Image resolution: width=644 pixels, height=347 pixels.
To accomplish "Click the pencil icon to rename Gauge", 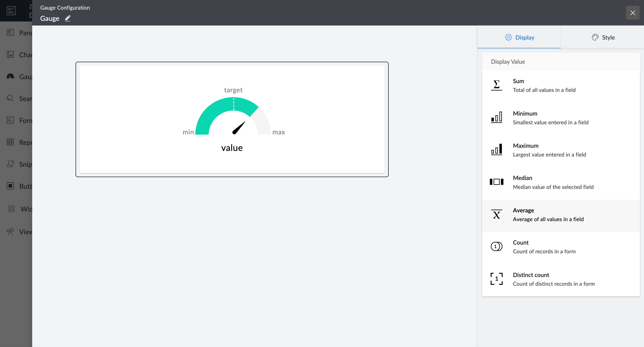I will [68, 18].
